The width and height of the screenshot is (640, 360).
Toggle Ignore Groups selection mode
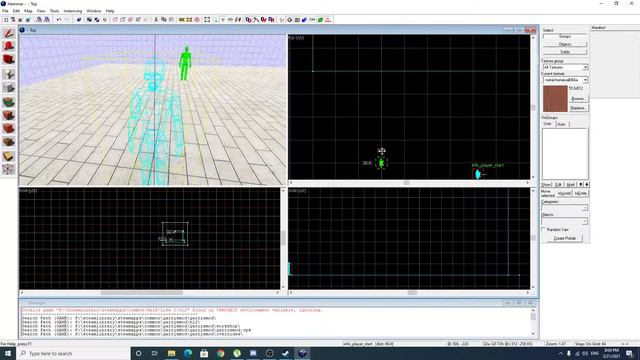pos(104,20)
